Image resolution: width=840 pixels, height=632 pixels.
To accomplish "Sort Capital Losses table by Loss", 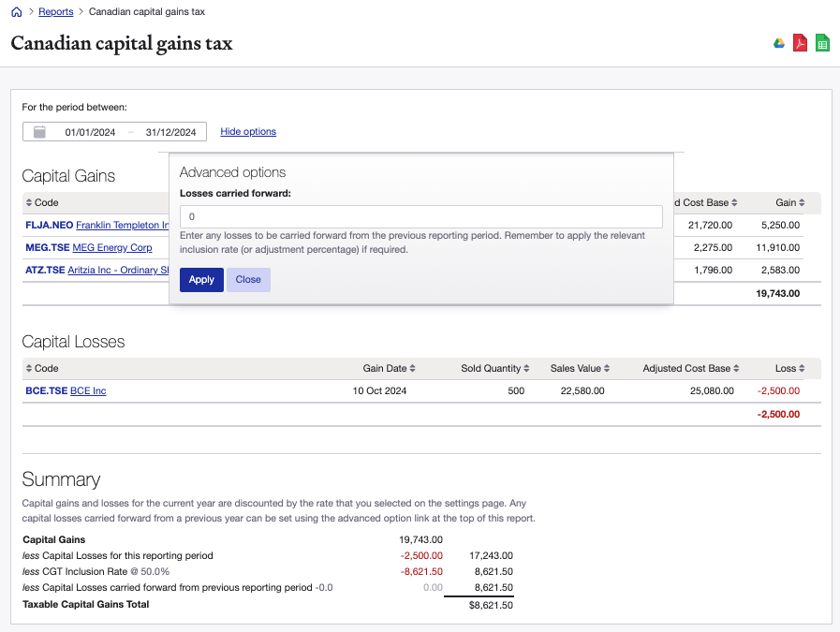I will tap(789, 369).
